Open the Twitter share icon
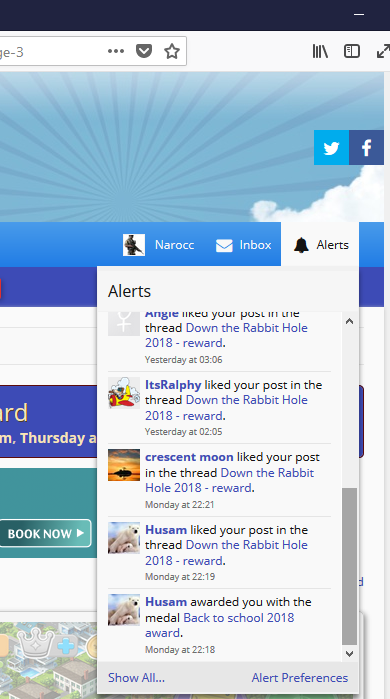 331,148
